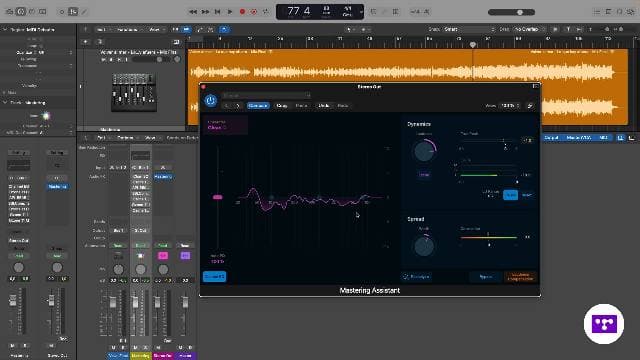The width and height of the screenshot is (640, 360).
Task: Rewind using the transport rewind icon
Action: point(193,12)
